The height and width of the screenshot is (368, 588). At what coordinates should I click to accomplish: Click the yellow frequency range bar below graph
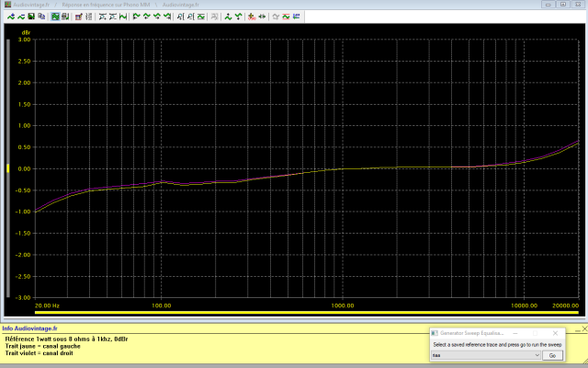click(306, 313)
